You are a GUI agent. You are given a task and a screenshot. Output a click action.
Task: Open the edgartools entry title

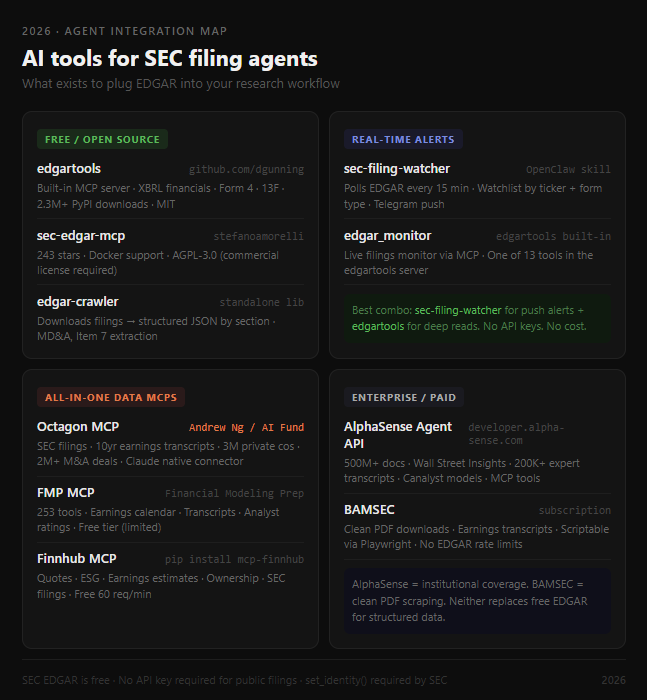(x=69, y=169)
